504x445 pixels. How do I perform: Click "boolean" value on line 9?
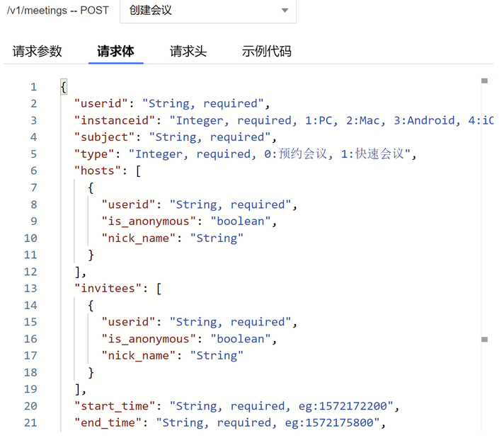tap(241, 221)
